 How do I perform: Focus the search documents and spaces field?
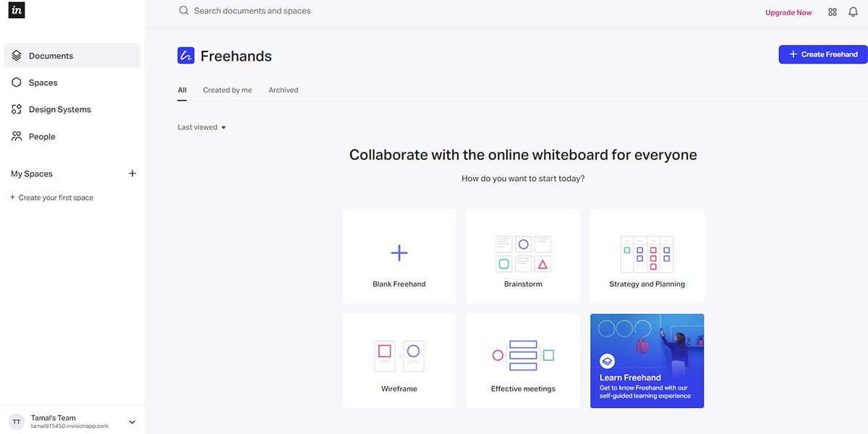coord(252,11)
